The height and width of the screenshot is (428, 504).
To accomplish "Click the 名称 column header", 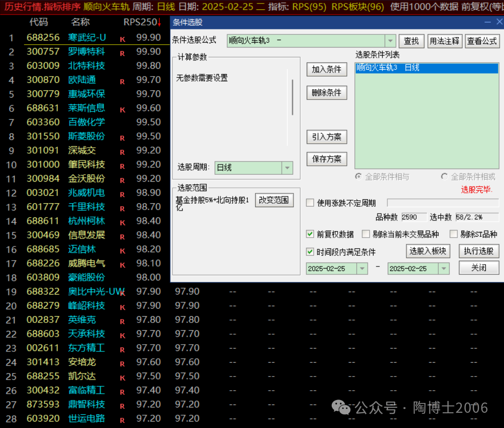I will [x=80, y=22].
